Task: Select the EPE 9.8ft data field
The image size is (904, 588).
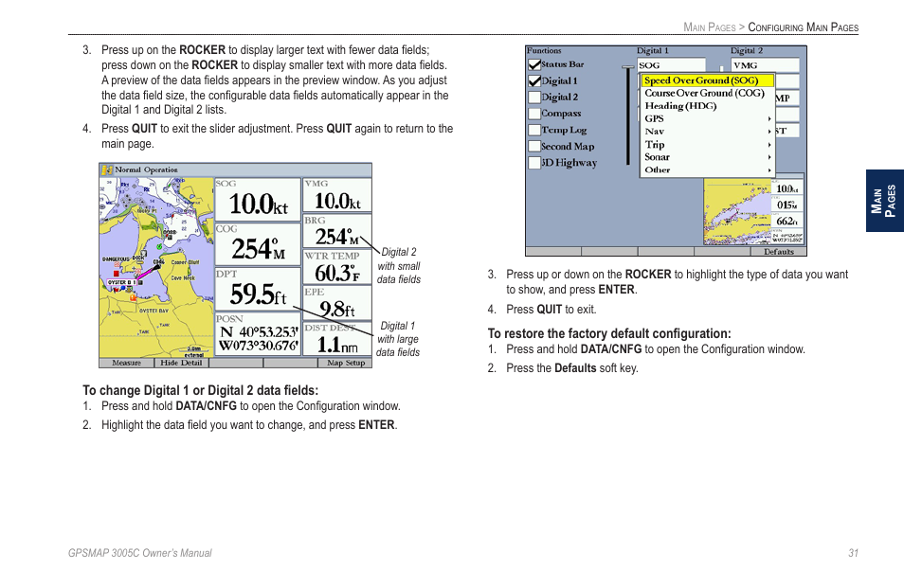Action: [x=337, y=304]
